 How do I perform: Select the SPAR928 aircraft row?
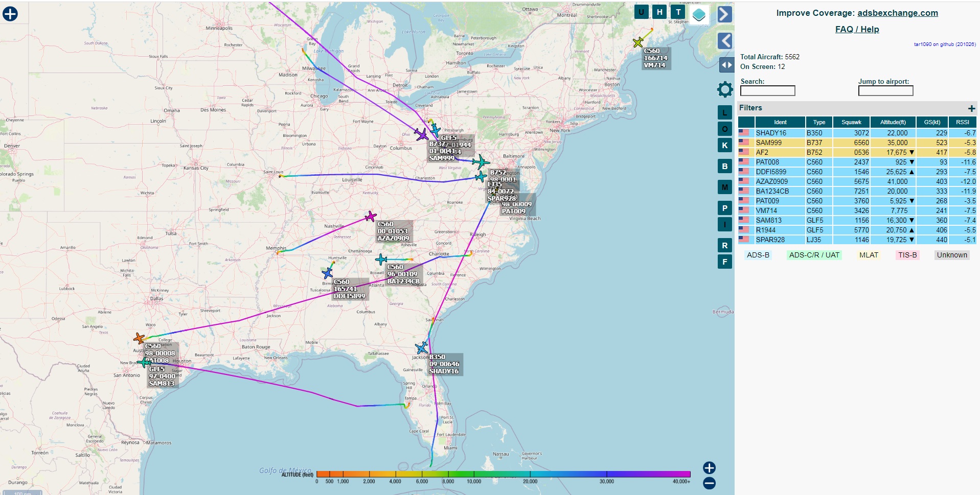click(x=857, y=240)
